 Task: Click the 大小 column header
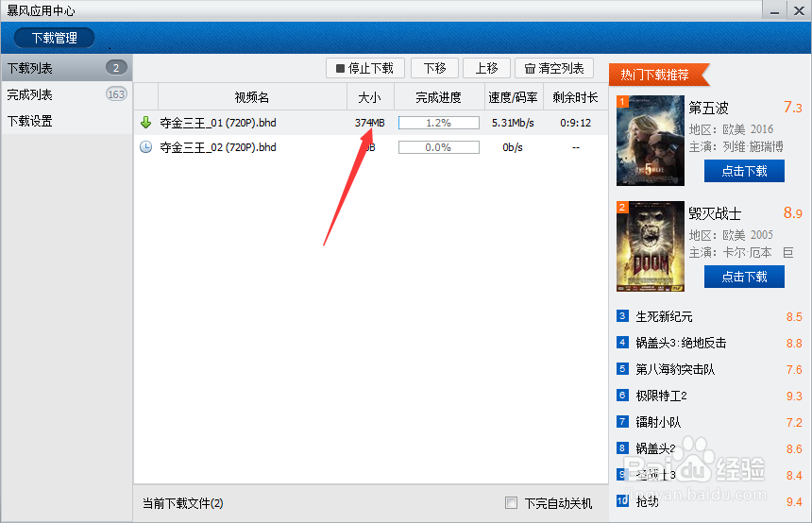click(370, 97)
